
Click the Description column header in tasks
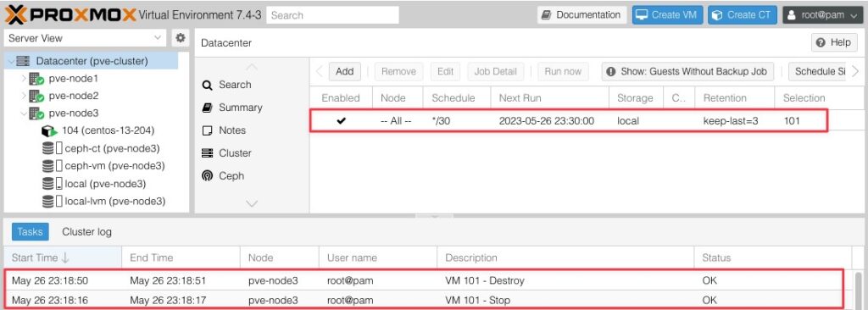pyautogui.click(x=565, y=258)
